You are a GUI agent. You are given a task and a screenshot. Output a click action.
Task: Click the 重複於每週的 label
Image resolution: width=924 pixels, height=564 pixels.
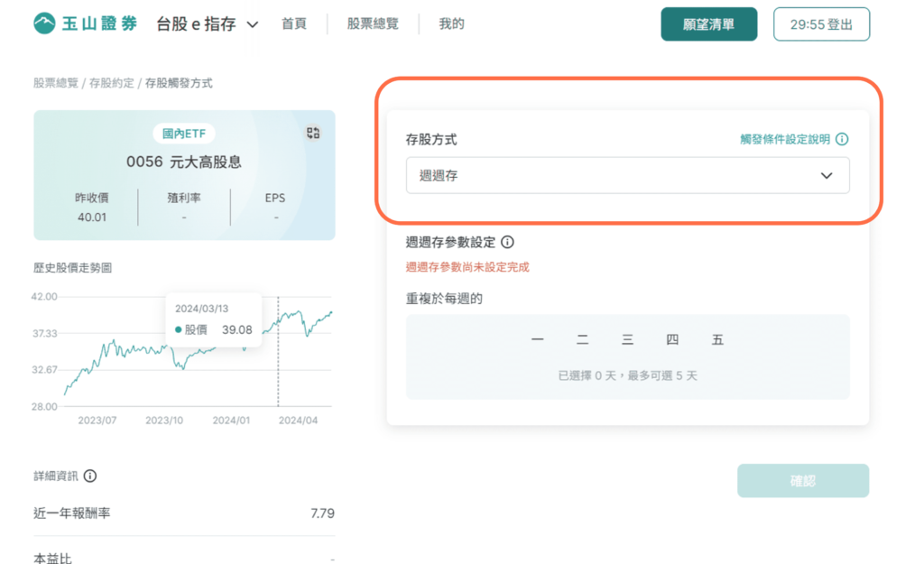(x=444, y=299)
